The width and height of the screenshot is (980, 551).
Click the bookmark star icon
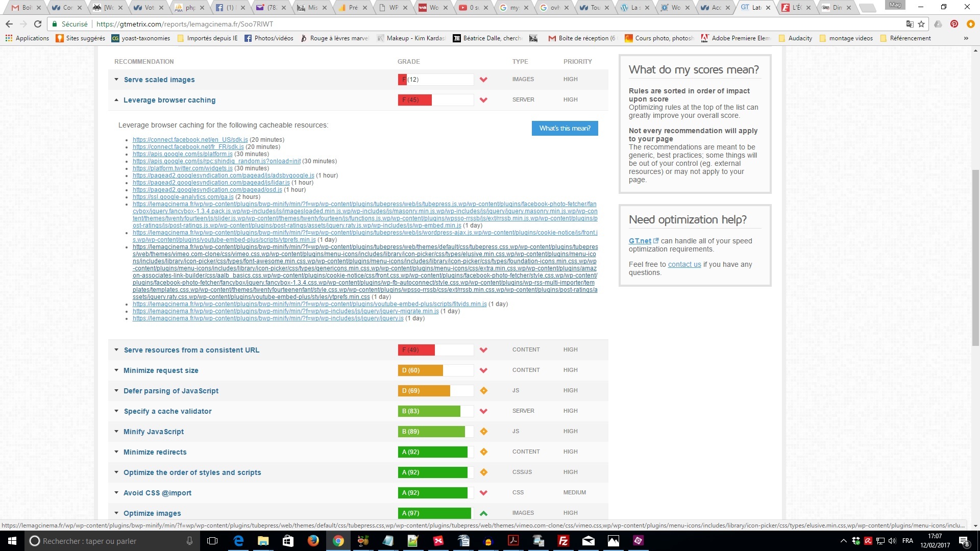coord(921,24)
